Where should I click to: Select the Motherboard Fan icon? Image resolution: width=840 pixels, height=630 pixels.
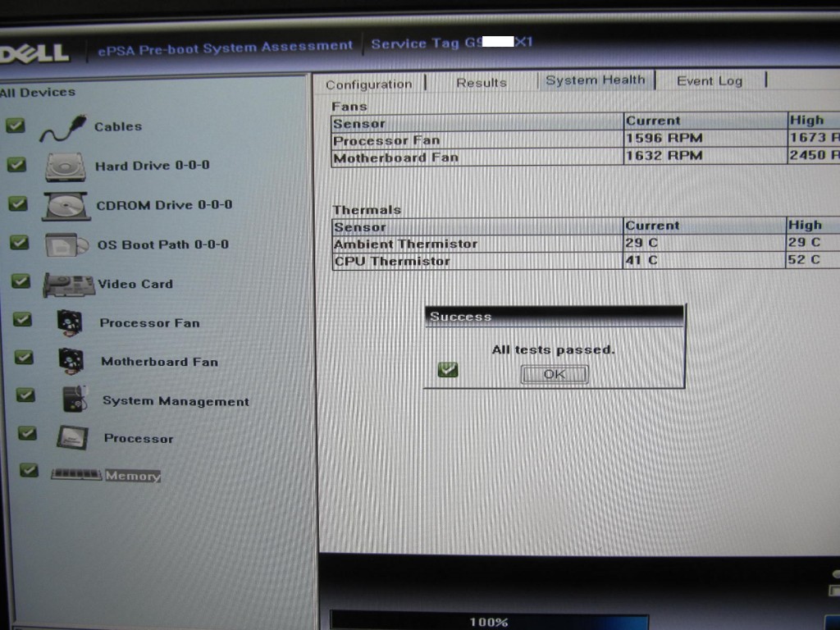click(x=71, y=361)
